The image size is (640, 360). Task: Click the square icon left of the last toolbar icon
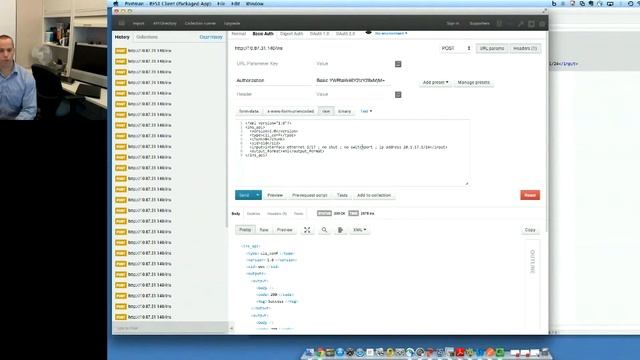tap(531, 24)
